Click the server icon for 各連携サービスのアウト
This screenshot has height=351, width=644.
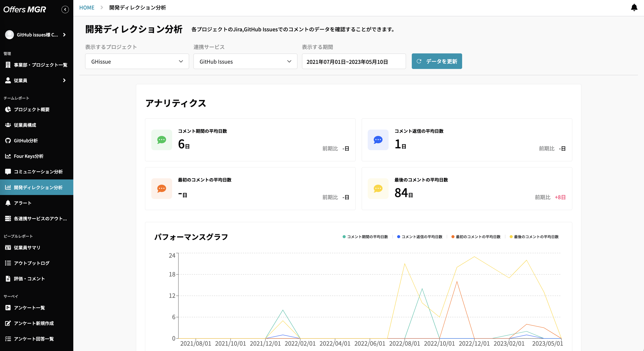8,218
